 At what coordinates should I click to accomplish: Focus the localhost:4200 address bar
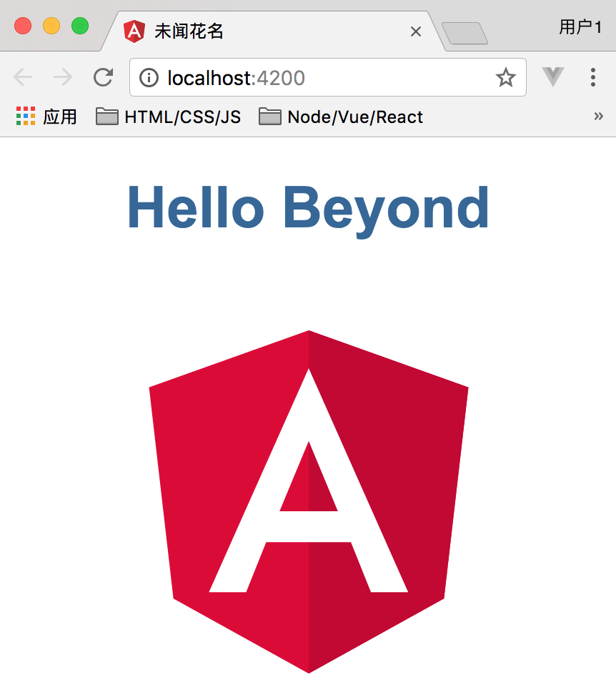coord(328,77)
